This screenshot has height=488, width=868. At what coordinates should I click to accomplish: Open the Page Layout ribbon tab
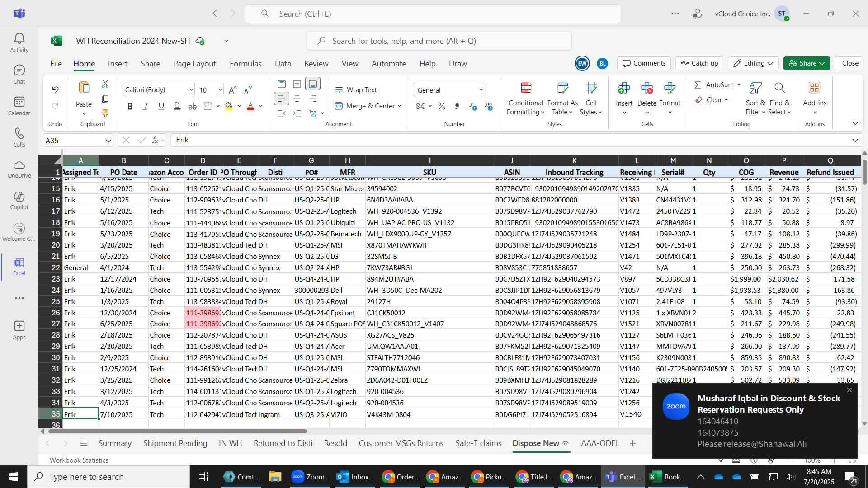pyautogui.click(x=195, y=64)
